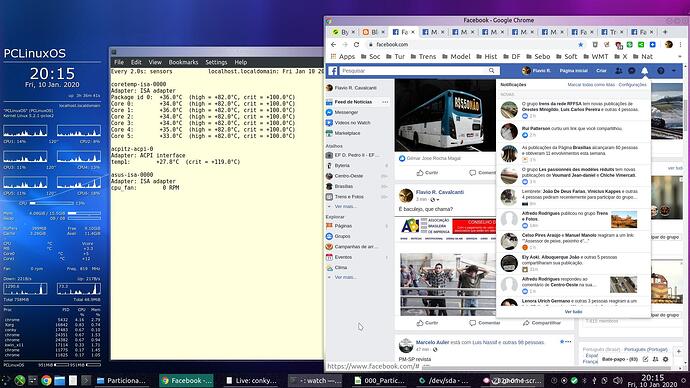
Task: Click Comentar under the protest photo post
Action: coord(484,323)
